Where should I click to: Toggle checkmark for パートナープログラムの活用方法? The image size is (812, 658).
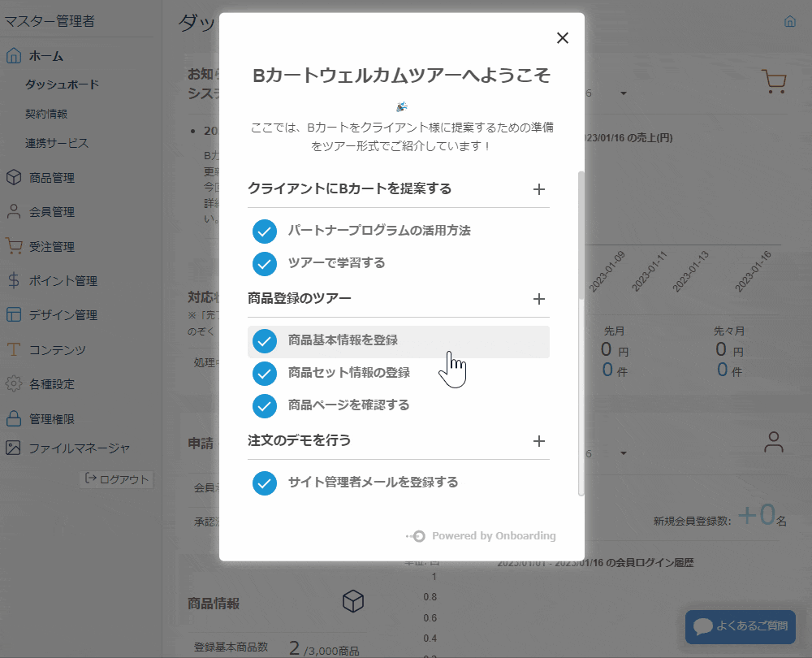pyautogui.click(x=265, y=231)
